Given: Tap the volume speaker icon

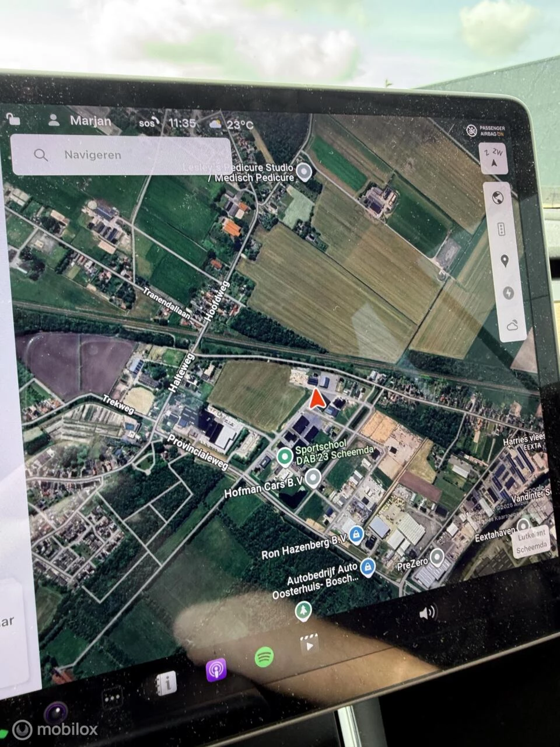Looking at the screenshot, I should click(427, 612).
